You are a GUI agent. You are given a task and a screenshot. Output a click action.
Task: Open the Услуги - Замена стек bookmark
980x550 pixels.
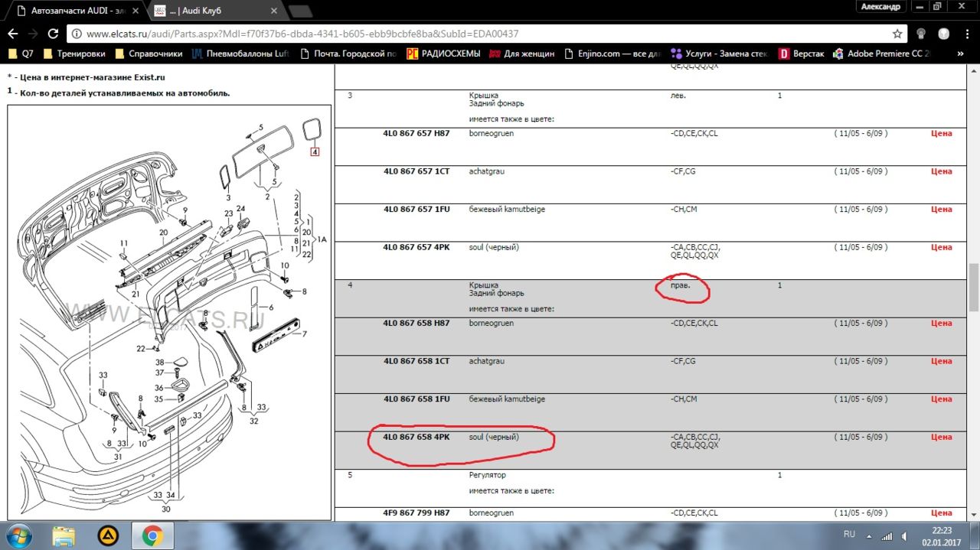point(720,54)
